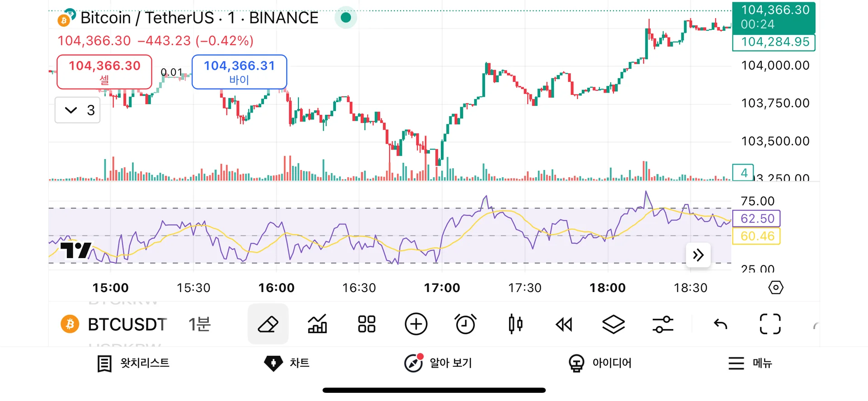Expand the RSI pane double-chevron button
The width and height of the screenshot is (868, 401).
click(698, 255)
